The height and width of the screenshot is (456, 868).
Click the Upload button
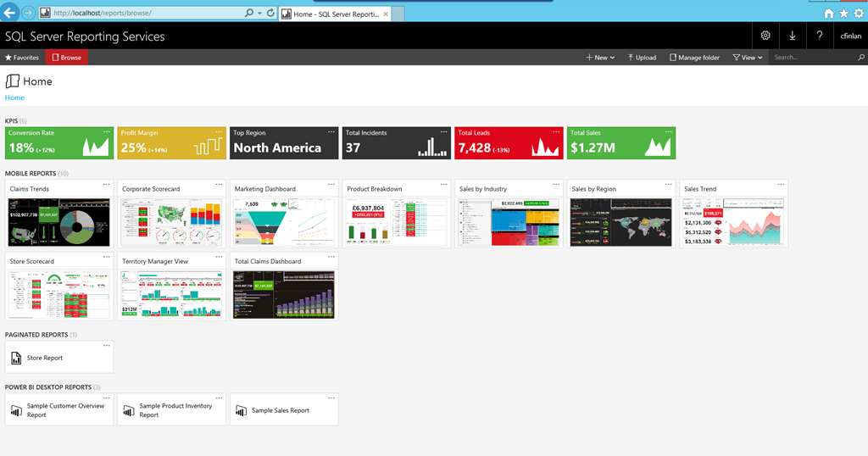[642, 58]
